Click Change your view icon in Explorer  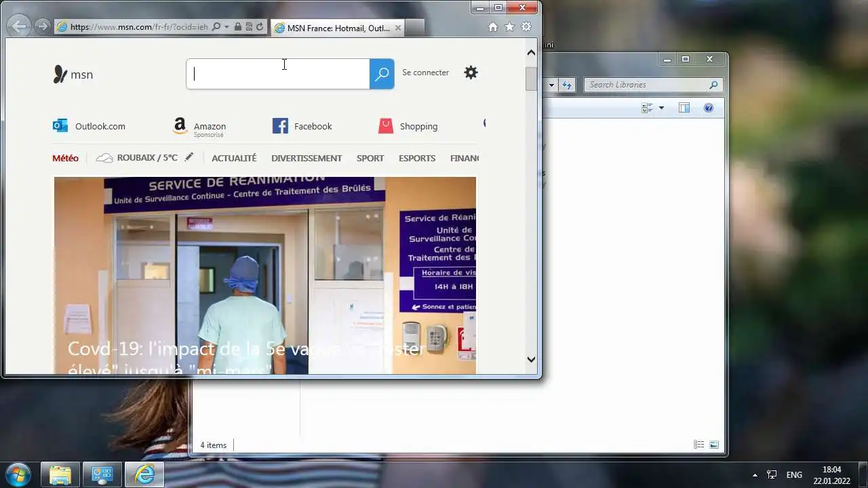pyautogui.click(x=647, y=108)
